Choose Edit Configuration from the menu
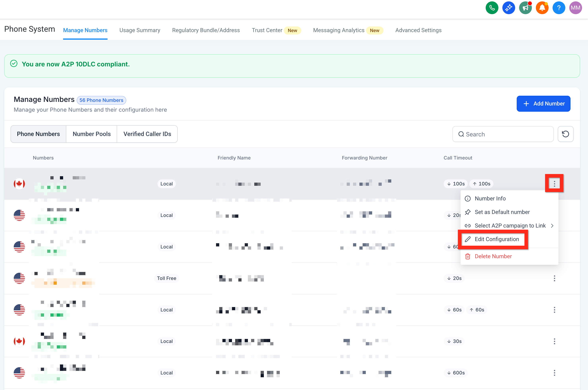The width and height of the screenshot is (588, 390). click(496, 239)
